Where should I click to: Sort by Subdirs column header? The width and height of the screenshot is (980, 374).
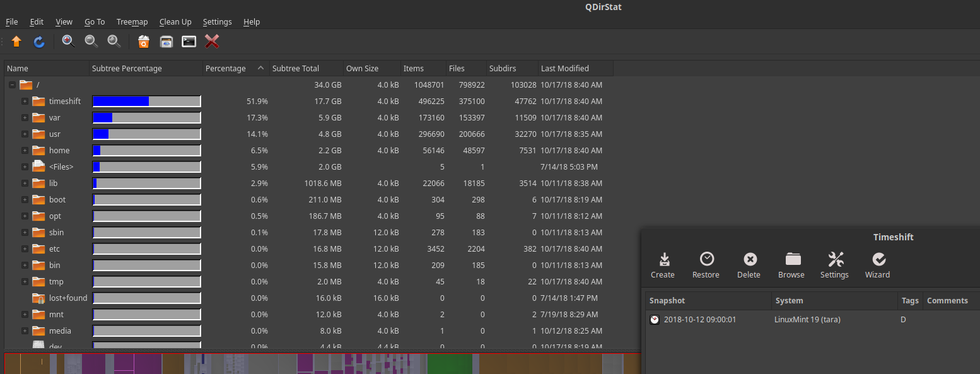512,68
